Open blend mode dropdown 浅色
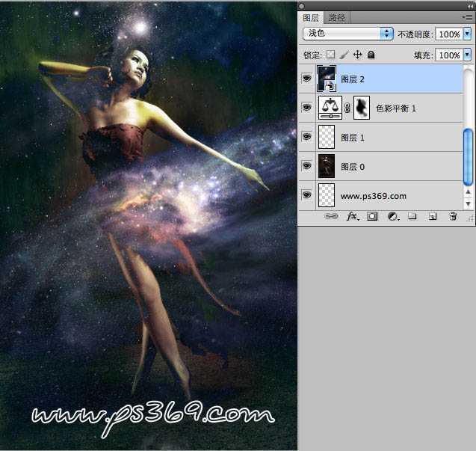The height and width of the screenshot is (451, 476). click(348, 34)
